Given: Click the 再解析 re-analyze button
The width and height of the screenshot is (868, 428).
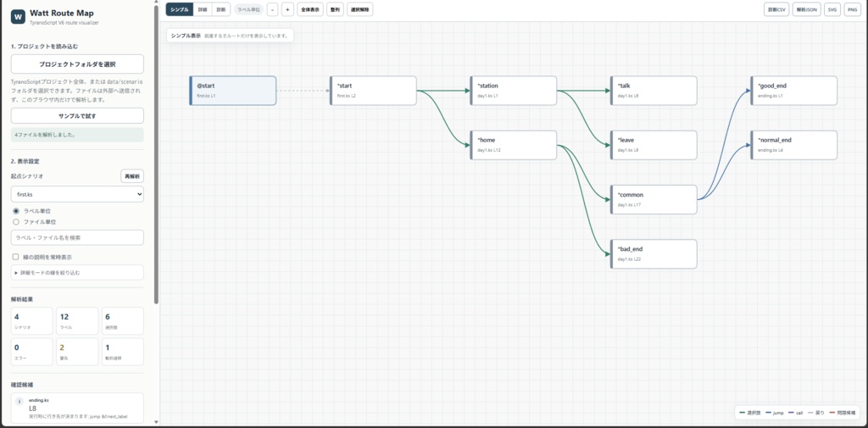Looking at the screenshot, I should [x=132, y=176].
